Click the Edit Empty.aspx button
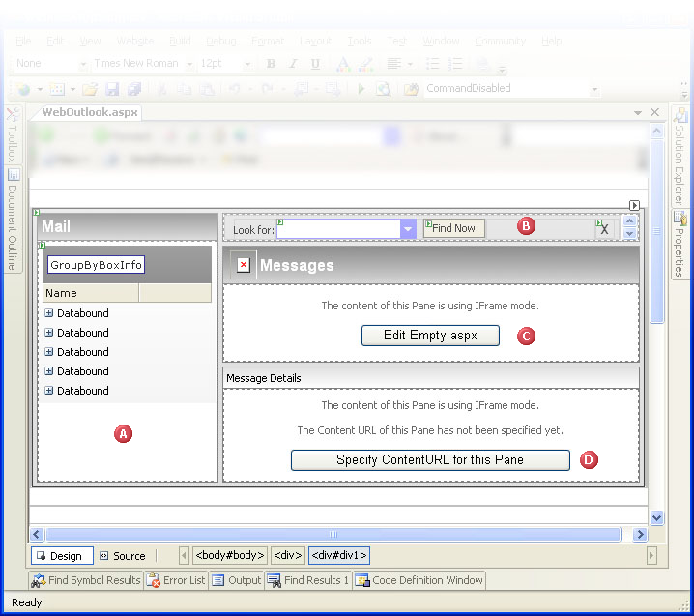694x616 pixels. coord(430,336)
